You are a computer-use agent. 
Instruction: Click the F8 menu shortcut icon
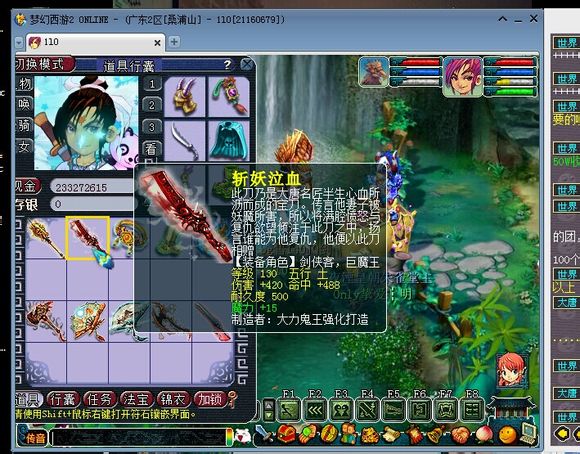point(472,410)
